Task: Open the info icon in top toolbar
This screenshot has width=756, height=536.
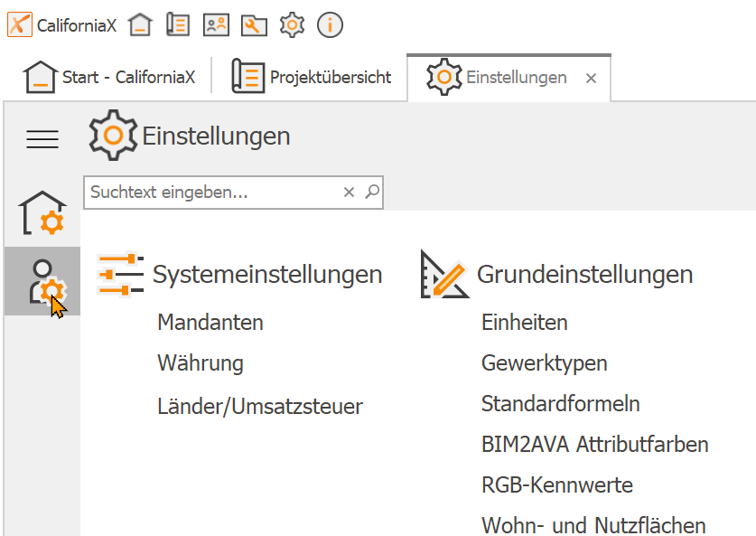Action: (x=330, y=24)
